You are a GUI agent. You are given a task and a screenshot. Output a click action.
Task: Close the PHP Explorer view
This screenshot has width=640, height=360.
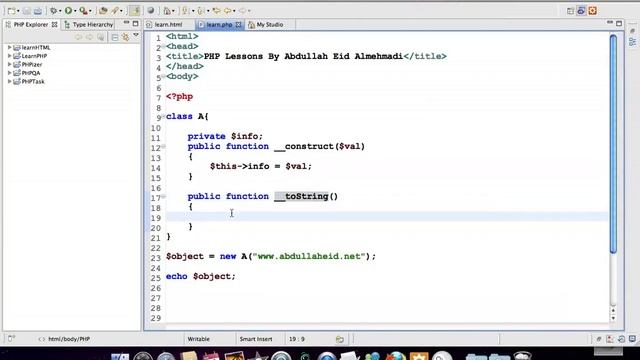click(54, 24)
